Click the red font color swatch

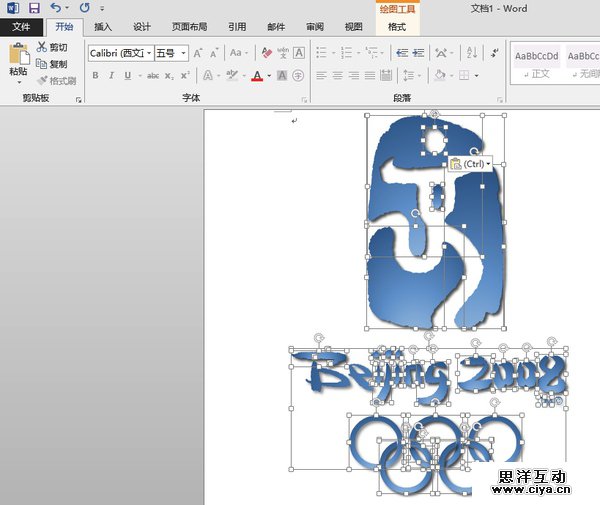click(257, 75)
